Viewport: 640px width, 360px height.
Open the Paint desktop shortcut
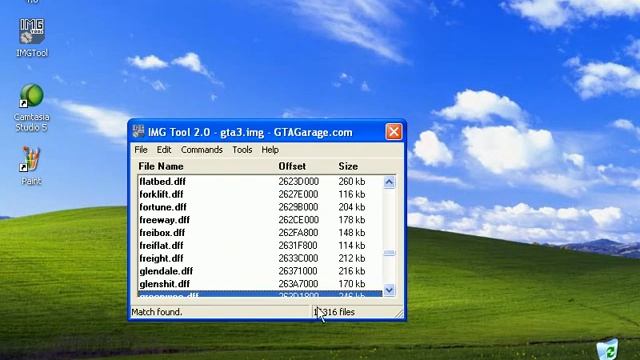31,166
